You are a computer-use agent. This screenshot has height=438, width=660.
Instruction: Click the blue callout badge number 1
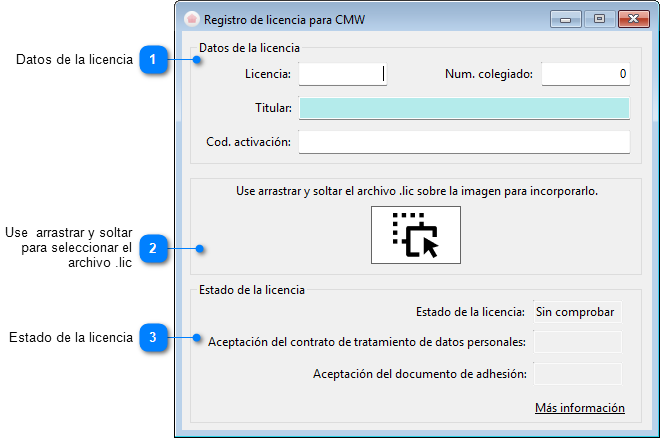[153, 59]
